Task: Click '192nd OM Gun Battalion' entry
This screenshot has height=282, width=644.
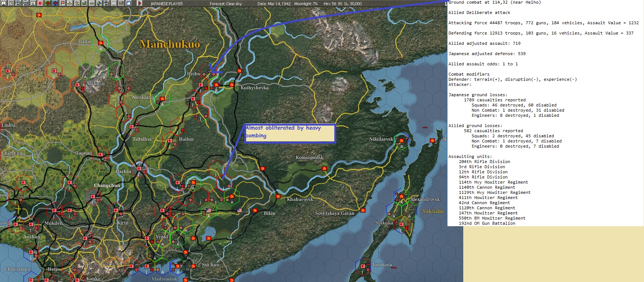Action: (487, 223)
